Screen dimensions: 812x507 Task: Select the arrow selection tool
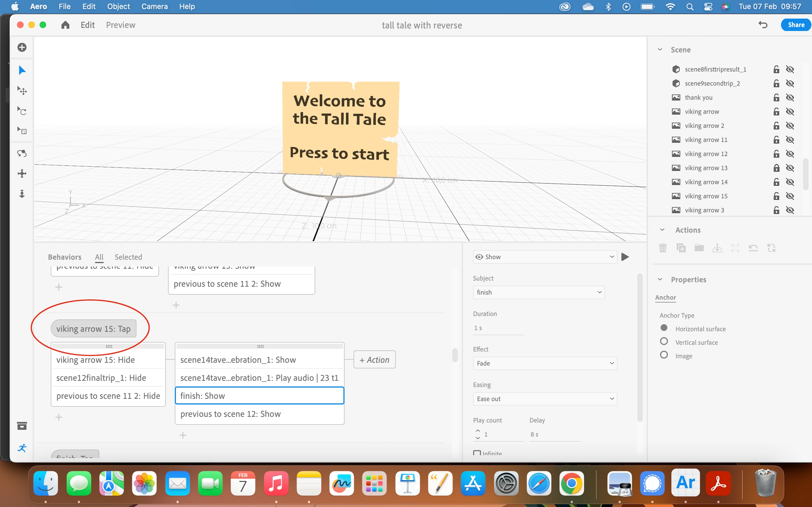coord(22,70)
